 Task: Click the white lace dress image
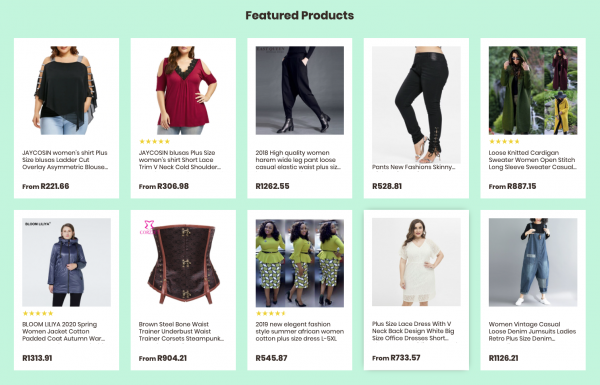(x=416, y=262)
